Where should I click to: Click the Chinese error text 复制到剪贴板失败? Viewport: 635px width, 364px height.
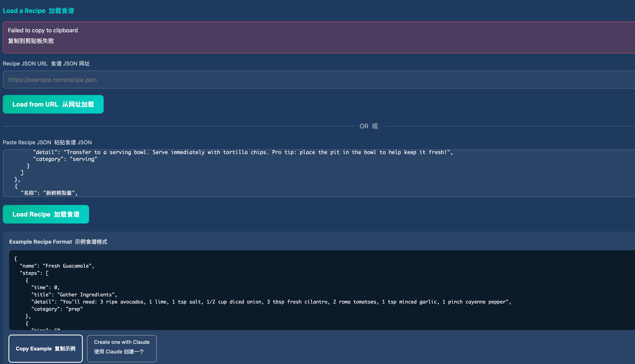pos(31,41)
